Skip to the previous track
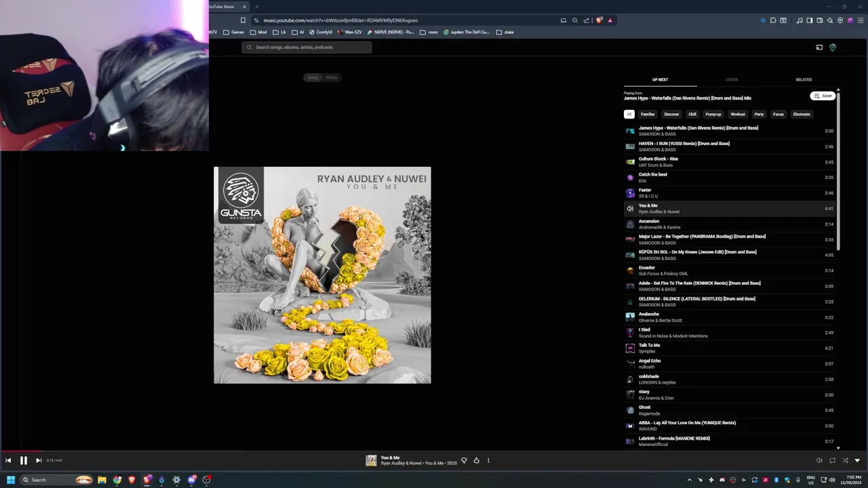Screen dimensions: 868x488 pyautogui.click(x=8, y=460)
